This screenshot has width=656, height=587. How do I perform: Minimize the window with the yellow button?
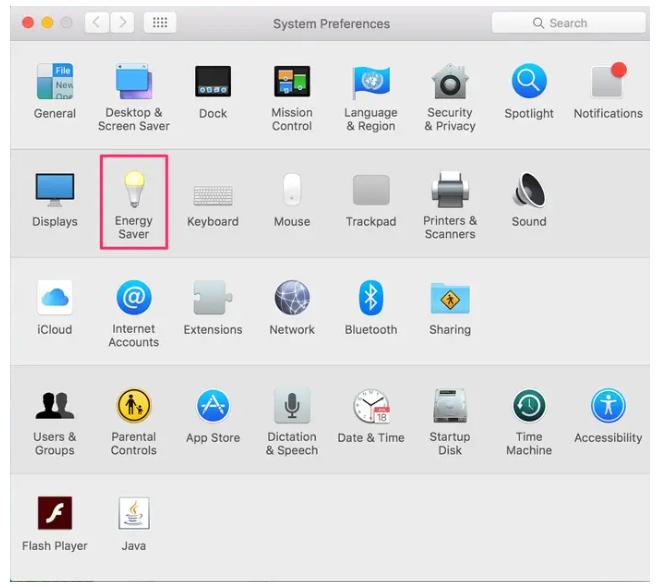[47, 22]
